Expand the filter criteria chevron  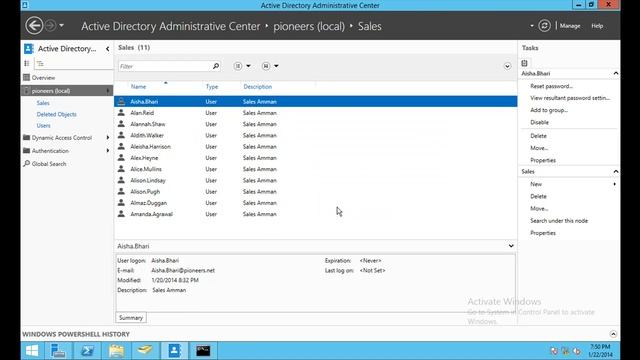(507, 66)
